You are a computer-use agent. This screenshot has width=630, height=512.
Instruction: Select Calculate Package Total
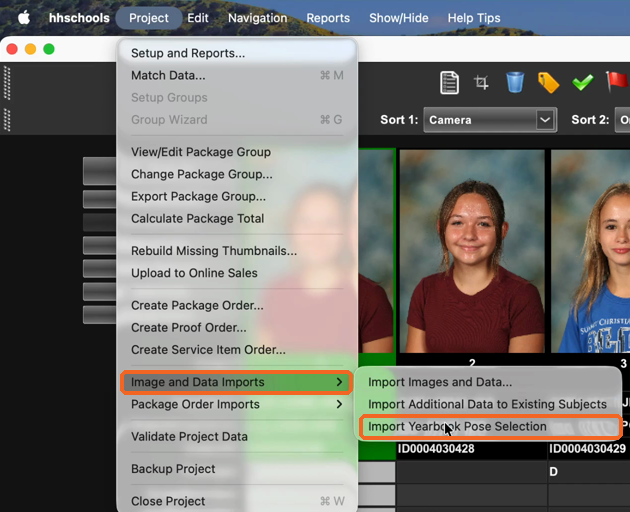coord(237,218)
